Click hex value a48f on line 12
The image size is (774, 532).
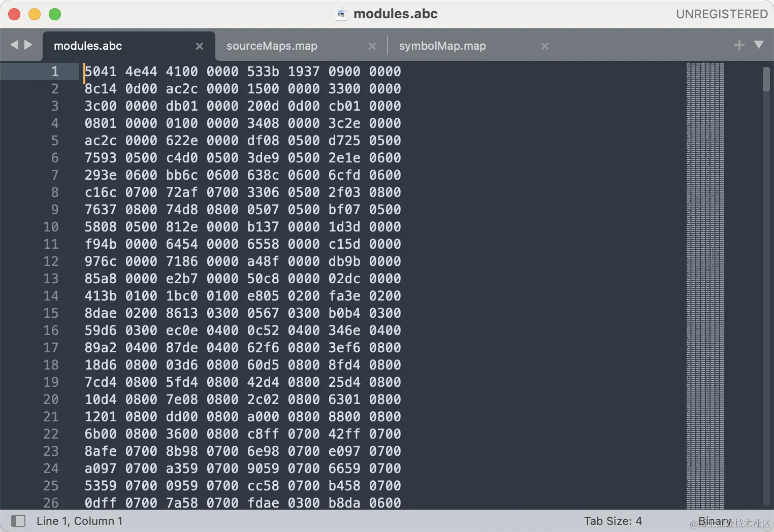tap(263, 261)
